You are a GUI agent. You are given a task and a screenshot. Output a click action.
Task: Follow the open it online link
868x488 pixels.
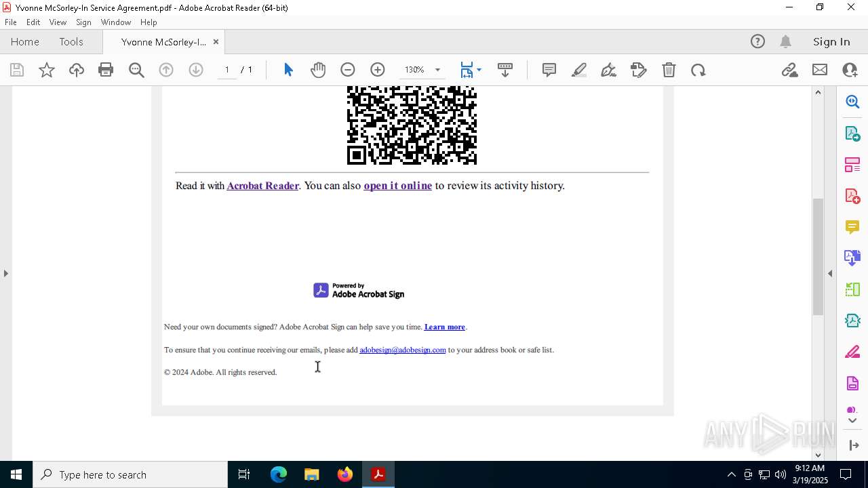point(397,186)
